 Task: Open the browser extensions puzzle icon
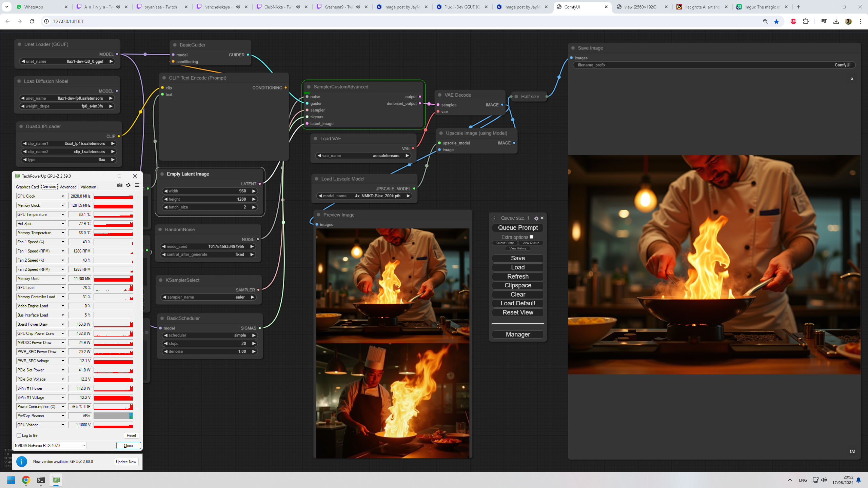pos(806,21)
